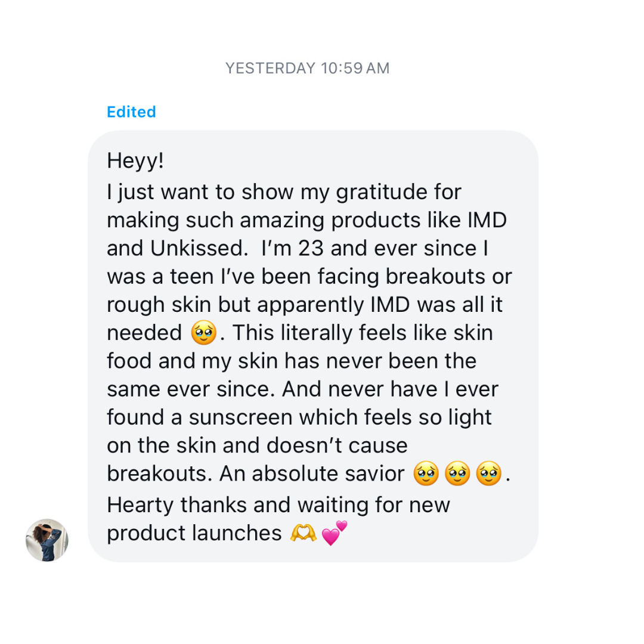Screen dimensions: 644x644
Task: Click the number "23" in the message
Action: (x=310, y=249)
